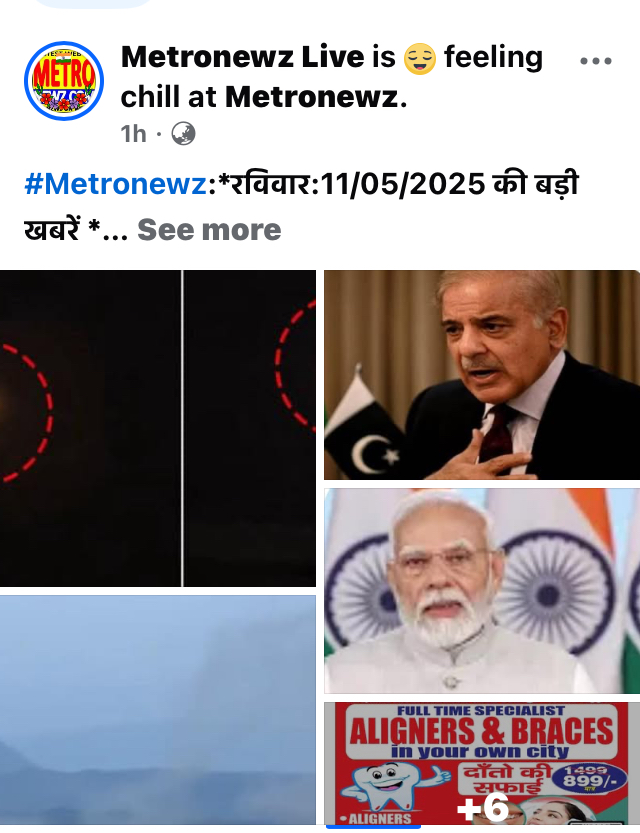Viewport: 640px width, 833px height.
Task: Open the three-dots post options menu
Action: pos(596,61)
